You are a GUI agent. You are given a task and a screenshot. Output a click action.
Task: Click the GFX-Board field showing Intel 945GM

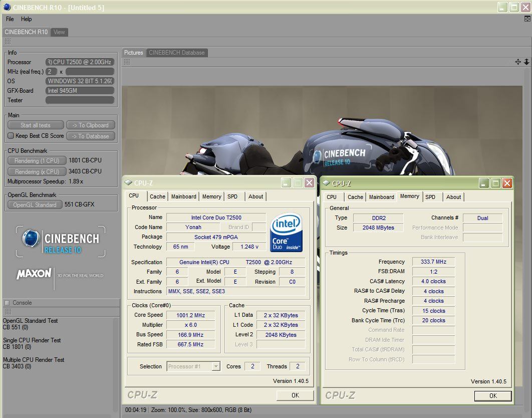click(80, 91)
